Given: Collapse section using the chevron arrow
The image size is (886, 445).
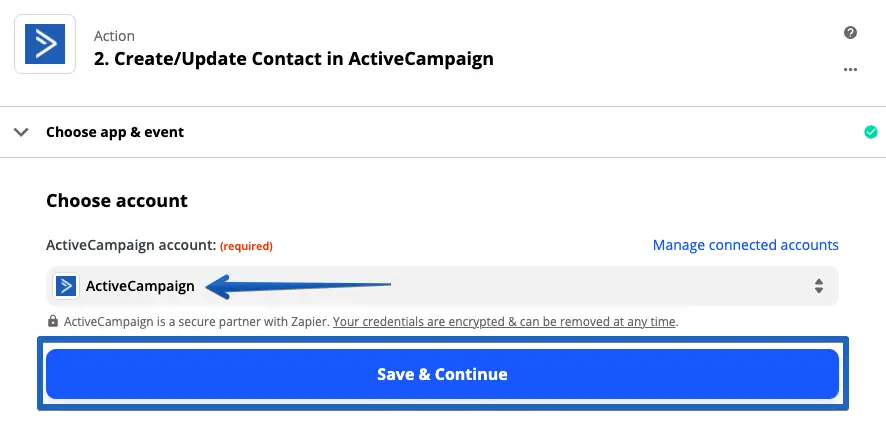Looking at the screenshot, I should pos(20,132).
